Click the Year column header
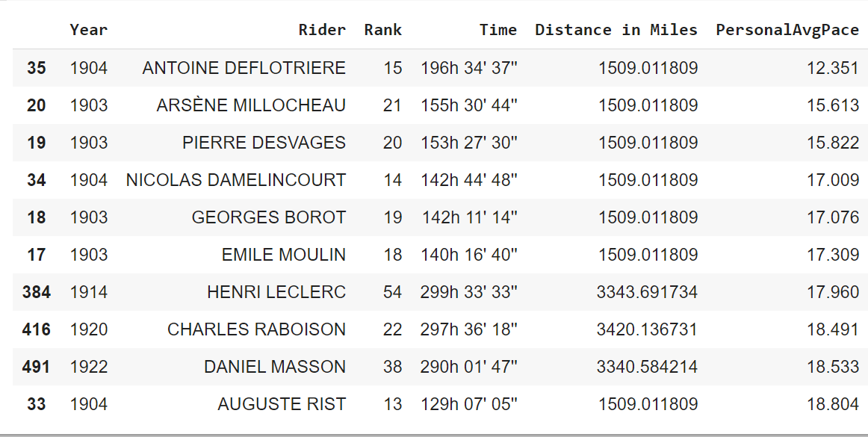Screen dimensions: 868x437 [x=89, y=31]
